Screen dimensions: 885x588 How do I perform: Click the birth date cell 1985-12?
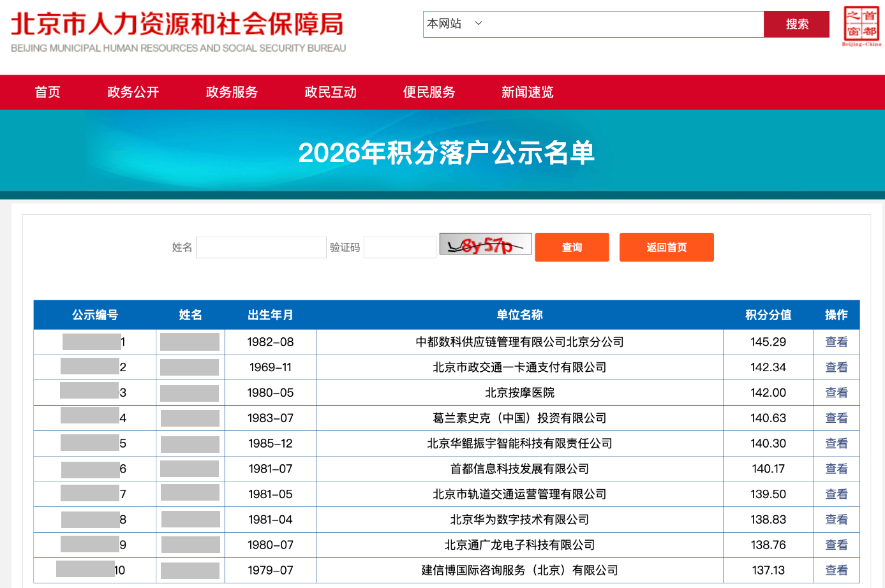[271, 443]
